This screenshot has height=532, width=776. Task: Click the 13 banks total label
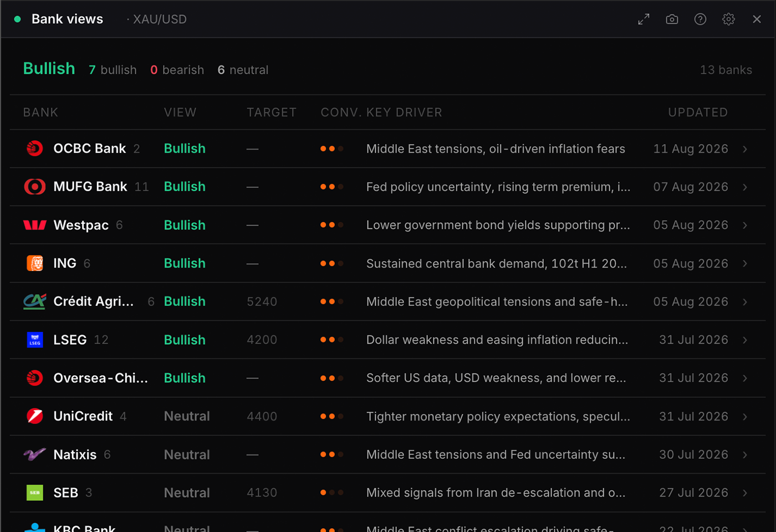pyautogui.click(x=726, y=70)
